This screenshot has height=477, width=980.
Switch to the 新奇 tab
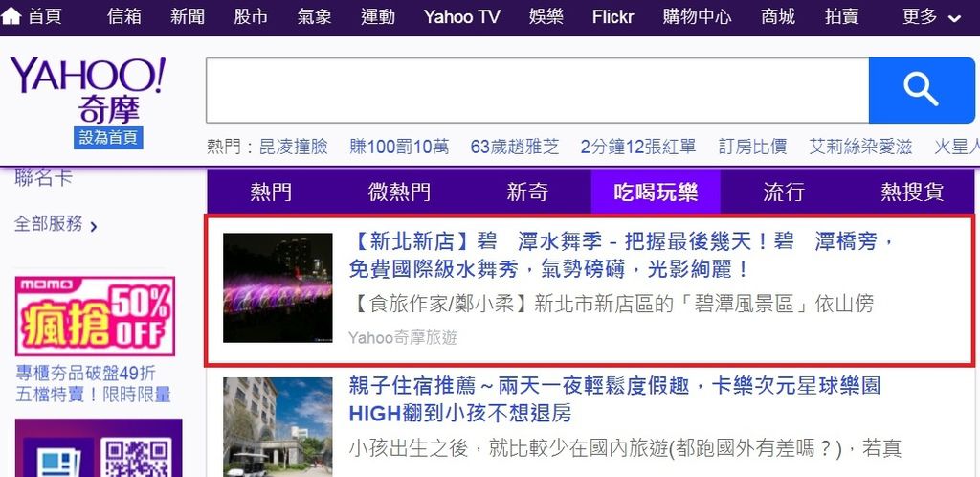pyautogui.click(x=527, y=192)
